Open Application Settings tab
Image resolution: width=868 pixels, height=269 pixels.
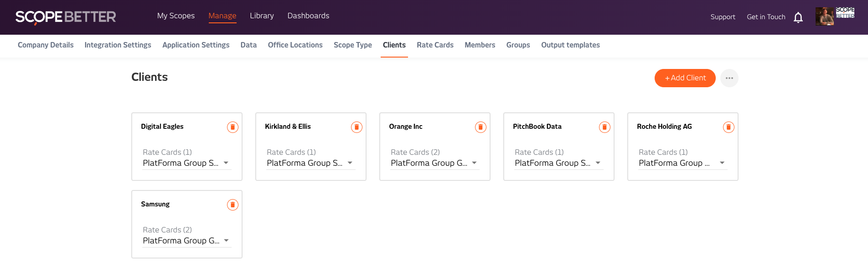point(196,45)
